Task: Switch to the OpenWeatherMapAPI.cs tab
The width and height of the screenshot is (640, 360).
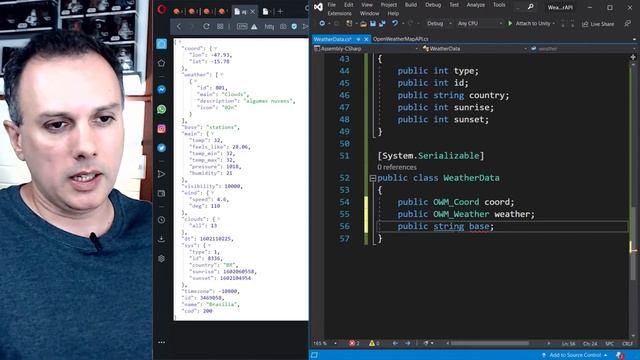Action: 400,39
